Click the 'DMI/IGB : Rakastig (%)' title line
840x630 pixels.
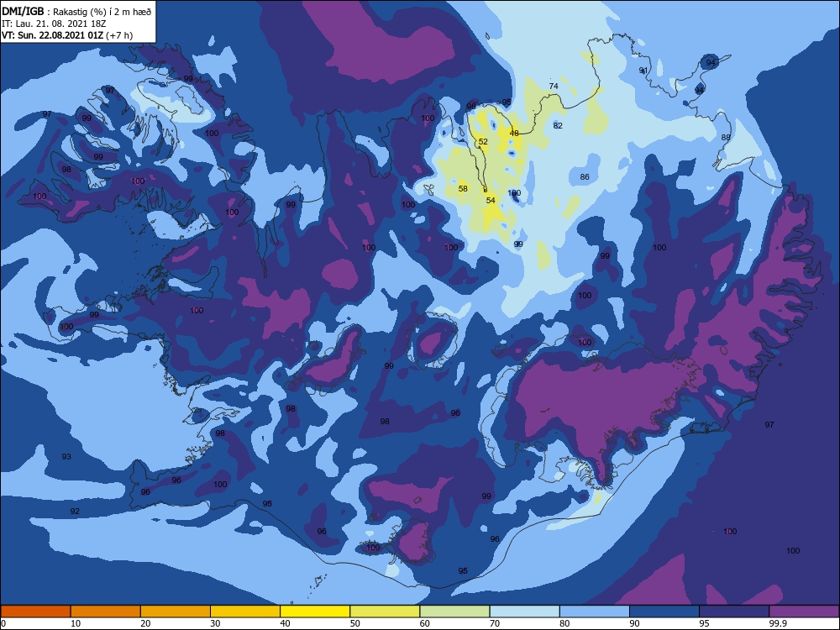click(x=77, y=12)
